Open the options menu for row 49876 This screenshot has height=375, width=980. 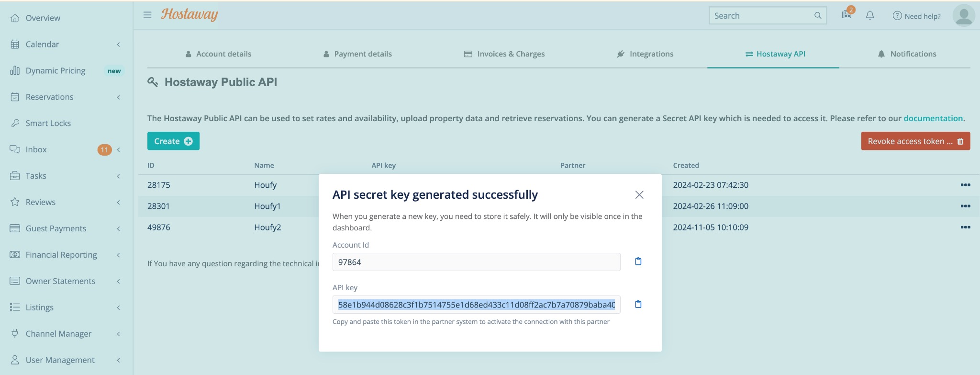pos(965,227)
